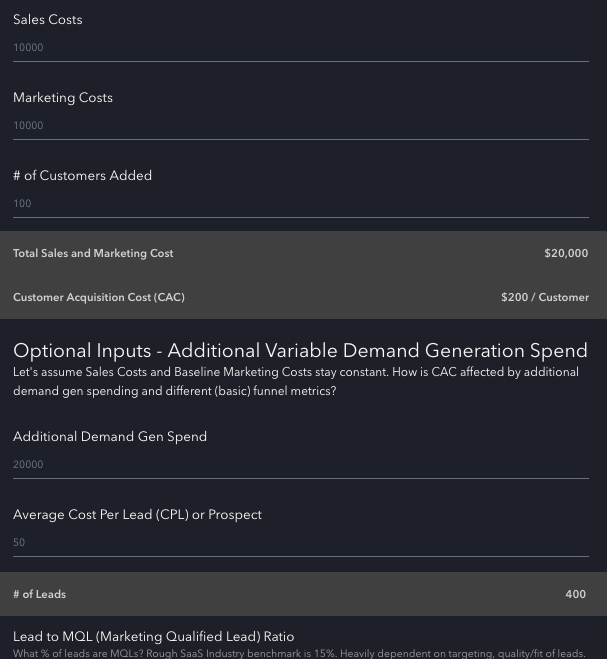Click the "Average Cost Per Lead (CPL)" label
Viewport: 607px width, 659px height.
click(x=137, y=515)
